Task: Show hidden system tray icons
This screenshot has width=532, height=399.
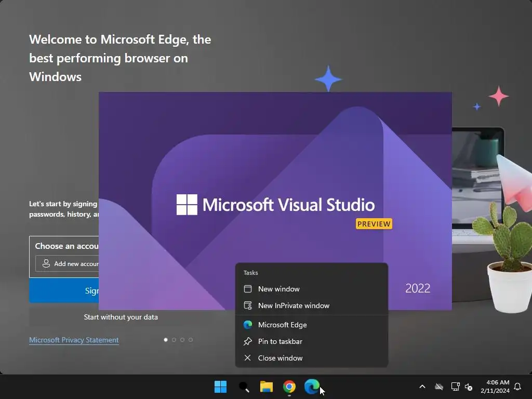Action: coord(422,387)
